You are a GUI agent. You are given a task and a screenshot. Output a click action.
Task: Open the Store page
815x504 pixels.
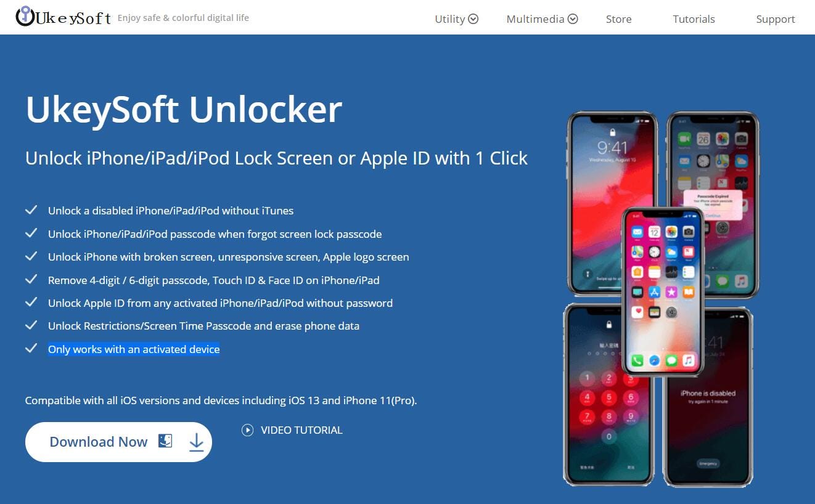[x=618, y=19]
